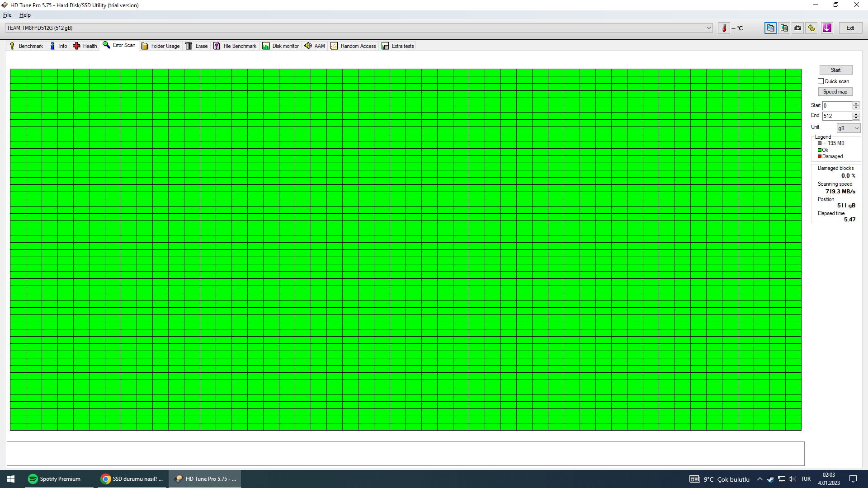Open the File menu
This screenshot has width=868, height=488.
point(7,15)
